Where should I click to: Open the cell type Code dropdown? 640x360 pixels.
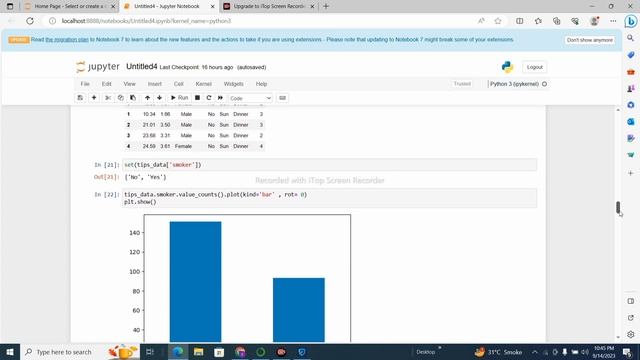pos(250,98)
